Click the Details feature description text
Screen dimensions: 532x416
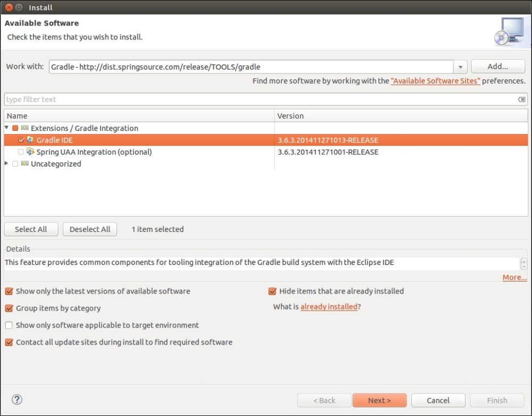click(199, 262)
